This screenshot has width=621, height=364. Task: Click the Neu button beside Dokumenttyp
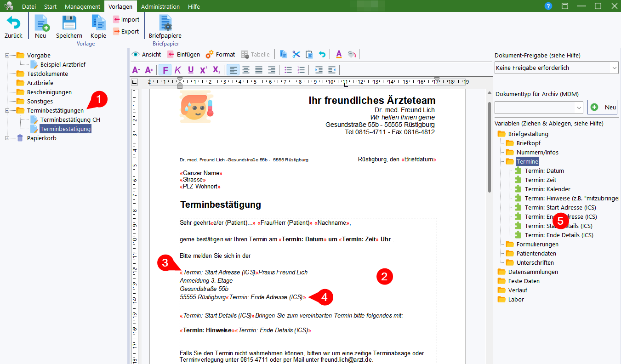click(x=603, y=107)
